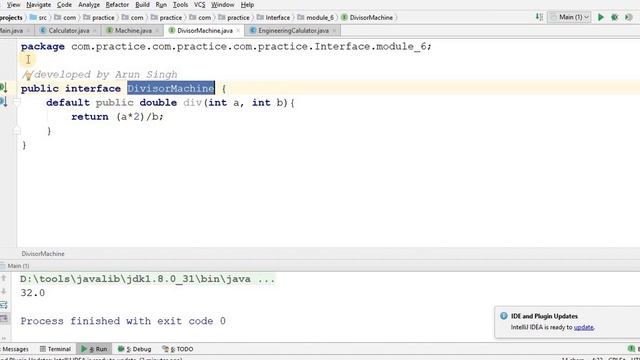This screenshot has height=360, width=640.
Task: Click the IDE and Plugin Updates notification title
Action: click(544, 316)
